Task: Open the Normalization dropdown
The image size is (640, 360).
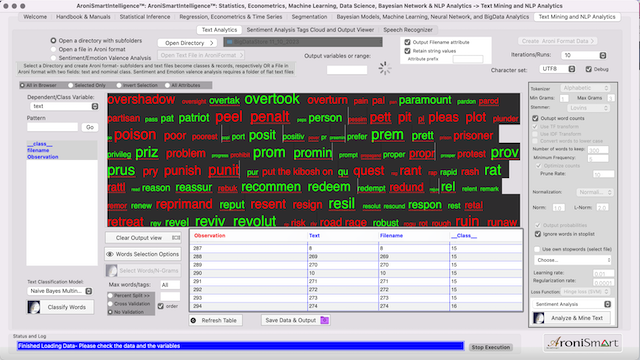Action: point(594,192)
